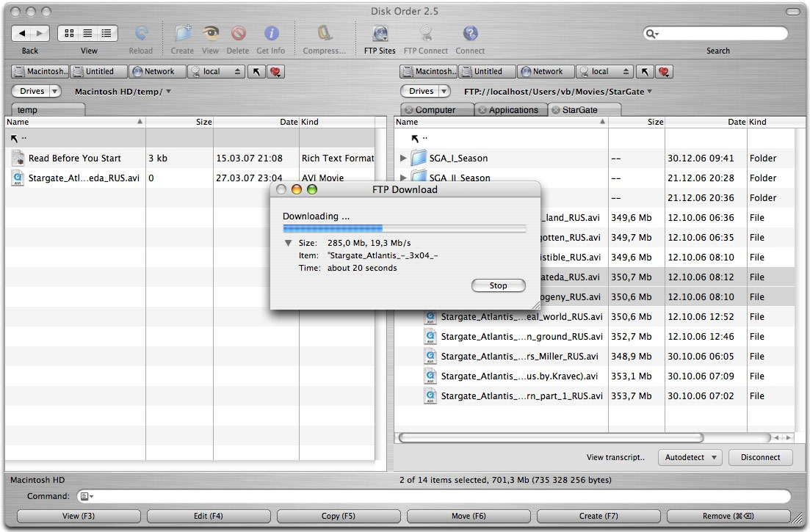The width and height of the screenshot is (810, 532).
Task: Close the Applications tab
Action: (x=482, y=110)
